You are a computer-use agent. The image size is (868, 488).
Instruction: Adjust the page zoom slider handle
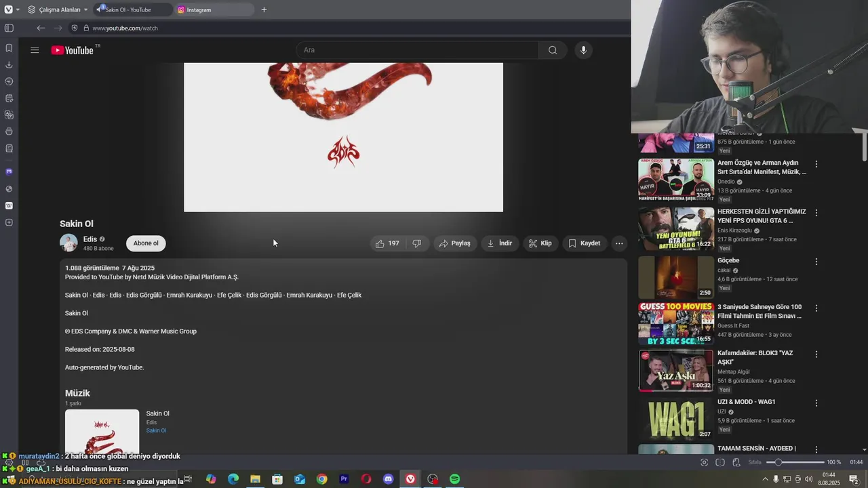click(x=778, y=462)
